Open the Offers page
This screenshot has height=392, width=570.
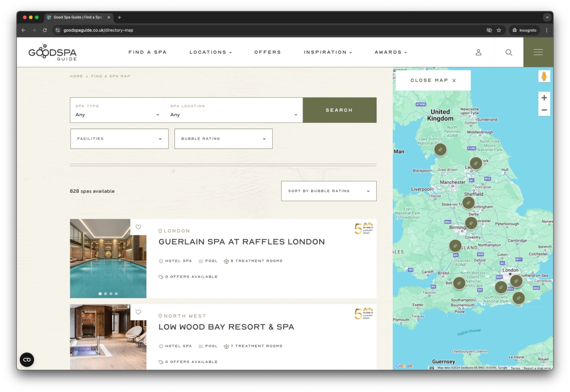[267, 52]
